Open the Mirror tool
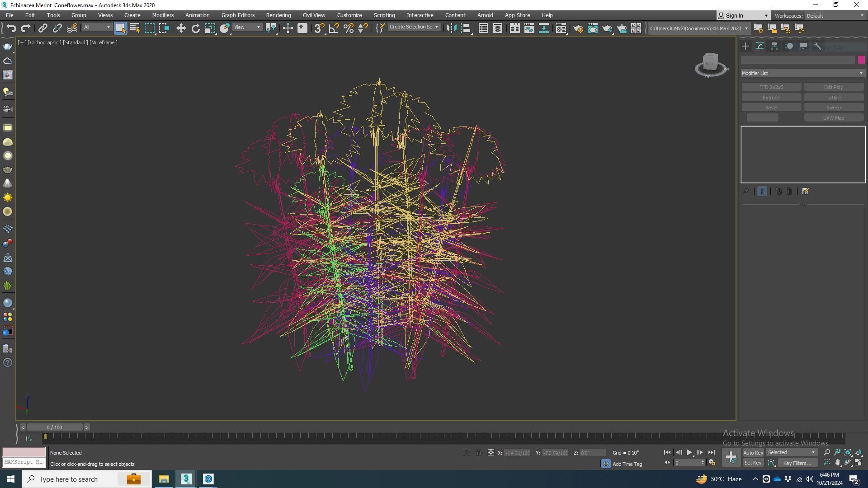Image resolution: width=868 pixels, height=488 pixels. coord(451,28)
